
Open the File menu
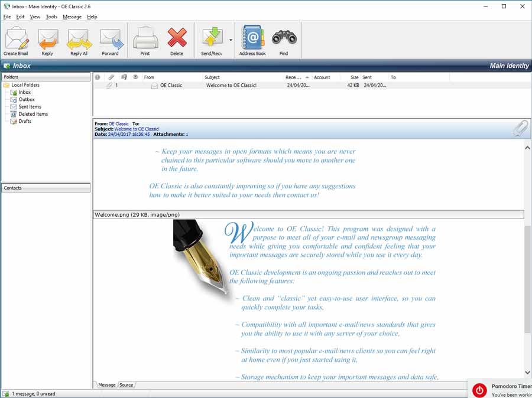pyautogui.click(x=7, y=17)
